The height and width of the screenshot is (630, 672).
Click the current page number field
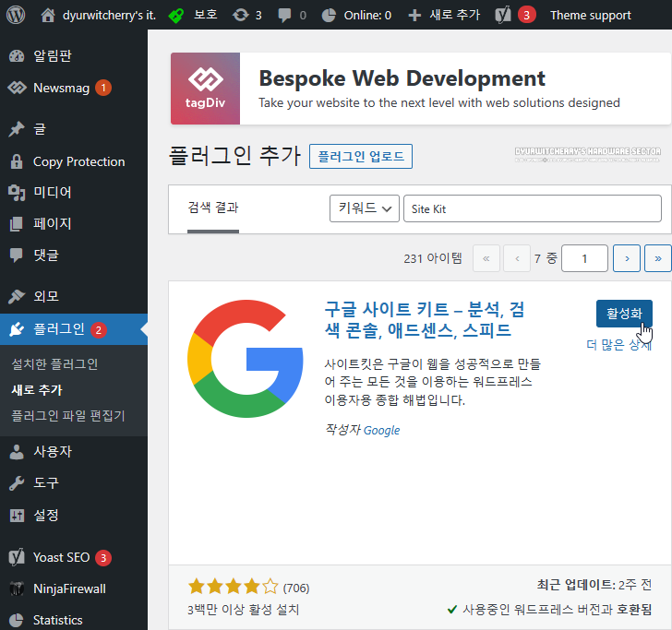click(584, 258)
